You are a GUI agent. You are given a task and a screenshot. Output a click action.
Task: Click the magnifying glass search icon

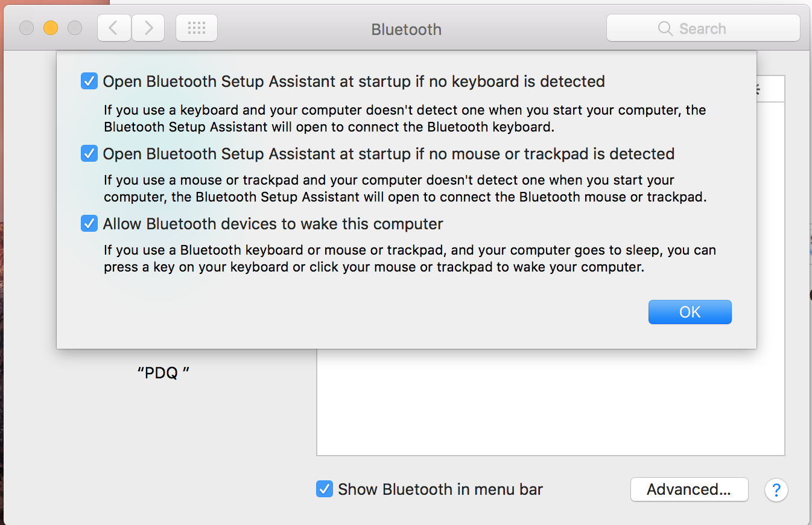pos(665,28)
